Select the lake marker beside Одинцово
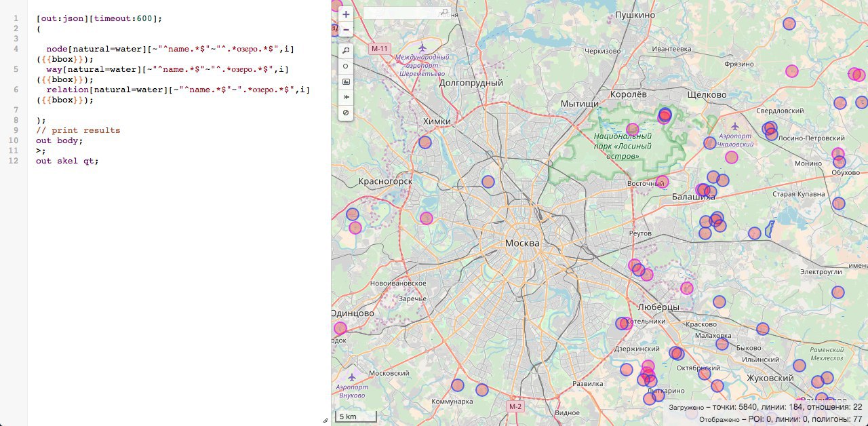The image size is (868, 426). [340, 328]
